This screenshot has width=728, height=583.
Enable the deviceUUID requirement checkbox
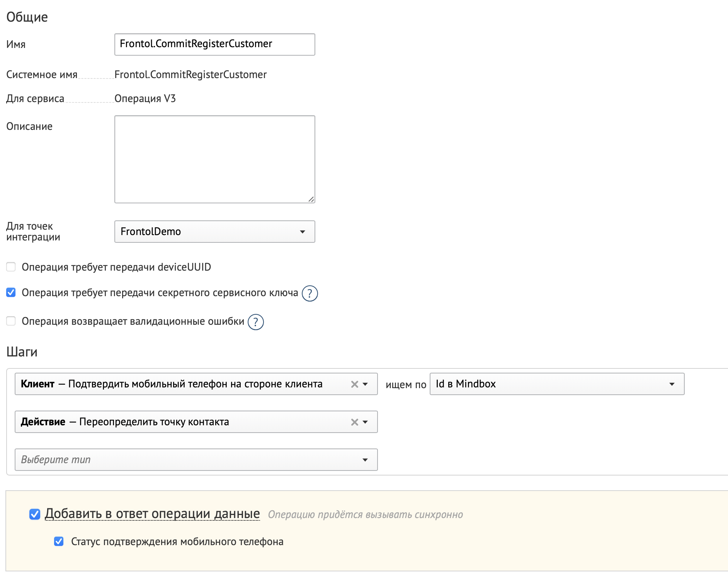tap(11, 267)
